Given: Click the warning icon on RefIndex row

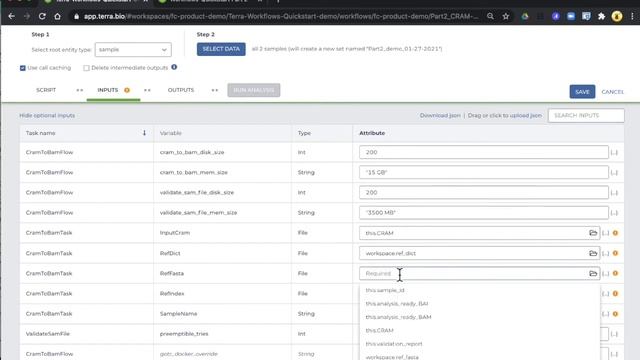Looking at the screenshot, I should tap(615, 293).
